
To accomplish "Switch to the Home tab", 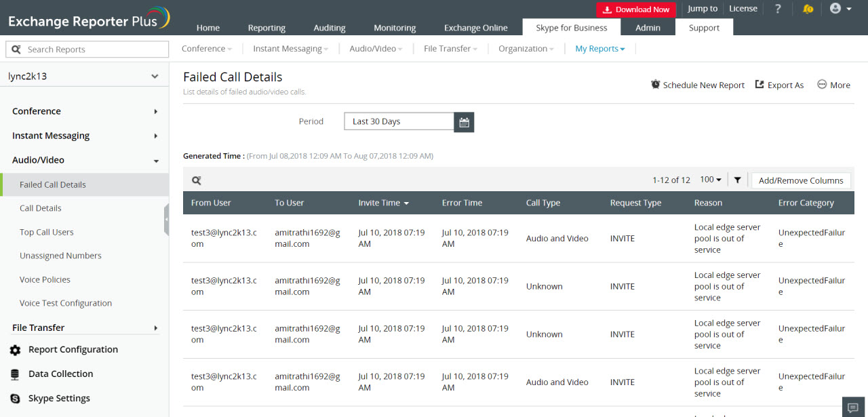I will 208,28.
